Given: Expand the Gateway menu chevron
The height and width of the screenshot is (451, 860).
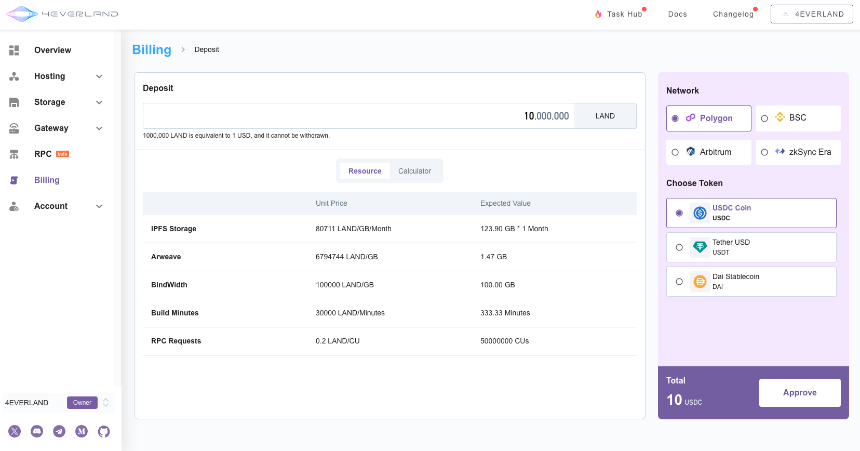Looking at the screenshot, I should [99, 128].
